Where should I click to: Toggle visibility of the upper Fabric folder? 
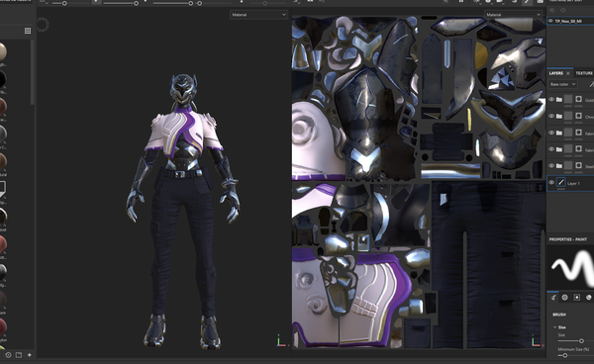[x=551, y=133]
